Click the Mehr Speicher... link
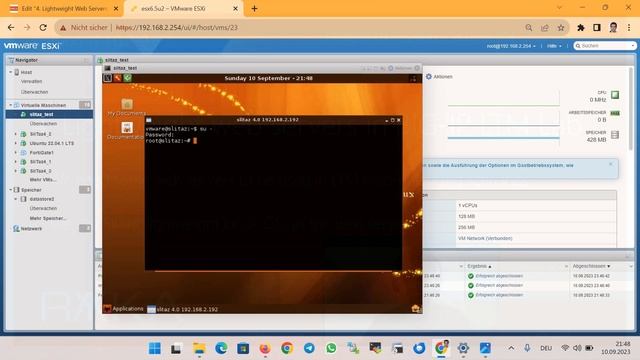 pyautogui.click(x=48, y=218)
